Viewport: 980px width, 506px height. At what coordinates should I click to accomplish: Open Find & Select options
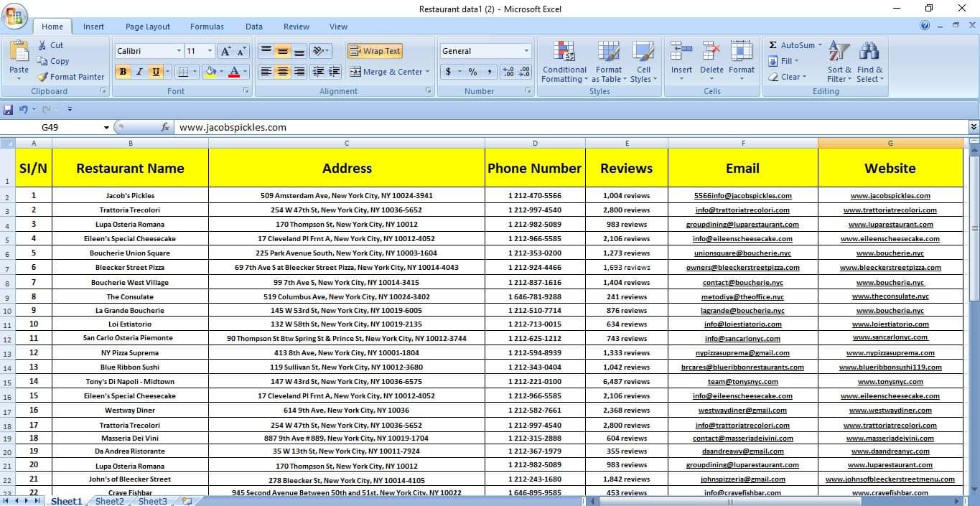tap(869, 62)
